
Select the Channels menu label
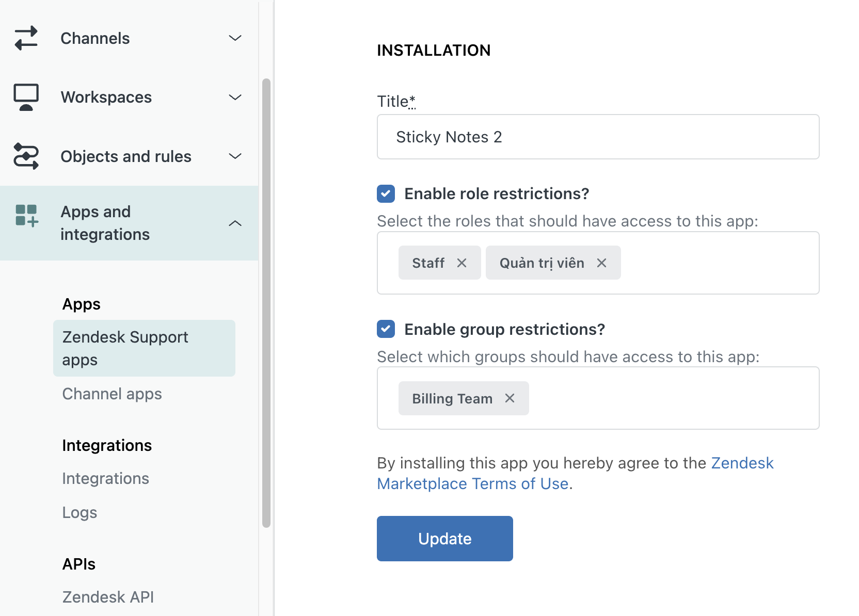click(95, 38)
